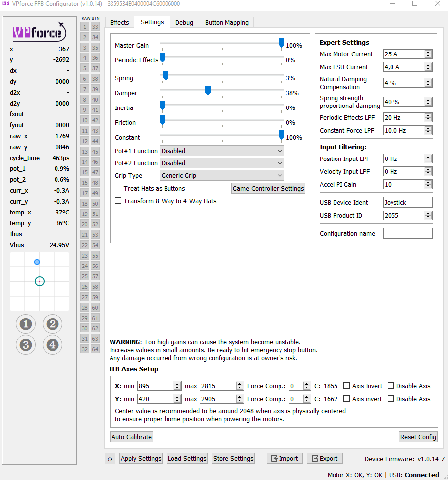
Task: Click the Velocity Input LPF field
Action: pyautogui.click(x=407, y=171)
